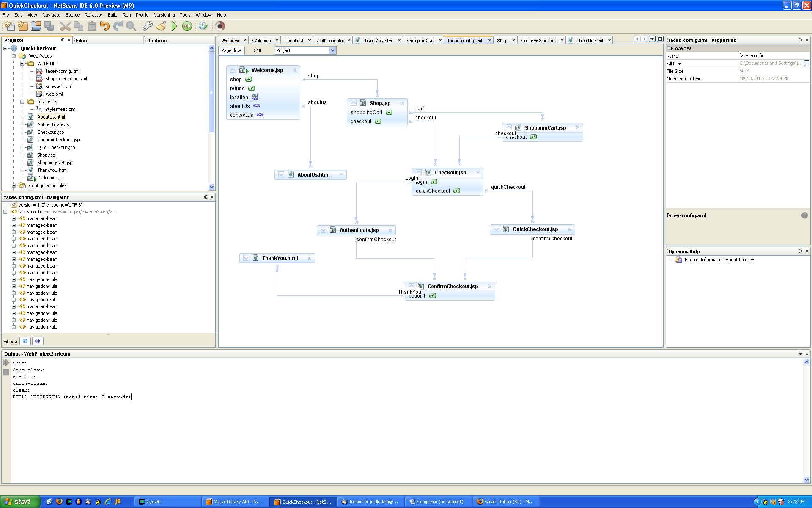The width and height of the screenshot is (812, 508).
Task: Expand the first managed-bean node in Navigator
Action: click(14, 219)
